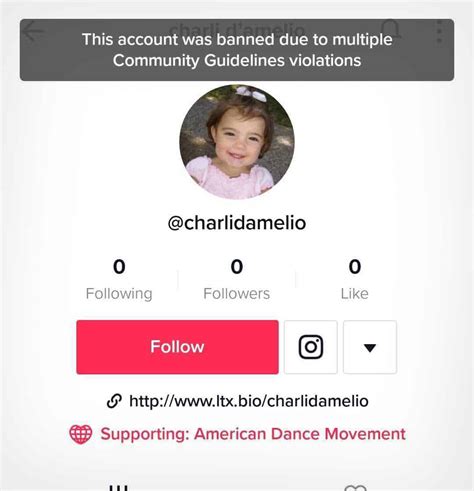Tap the zero above the Followers label
This screenshot has height=491, width=474.
click(x=237, y=267)
